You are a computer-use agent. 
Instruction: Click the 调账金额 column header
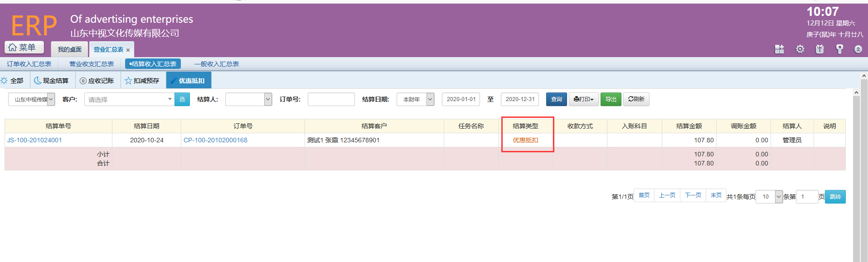pos(743,126)
